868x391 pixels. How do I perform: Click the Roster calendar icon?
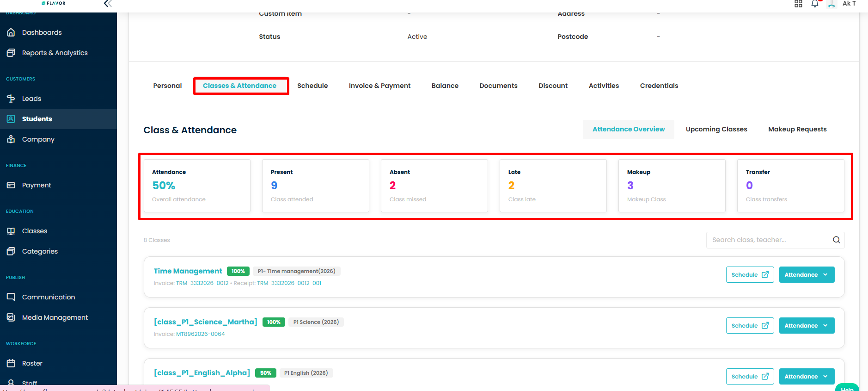11,363
